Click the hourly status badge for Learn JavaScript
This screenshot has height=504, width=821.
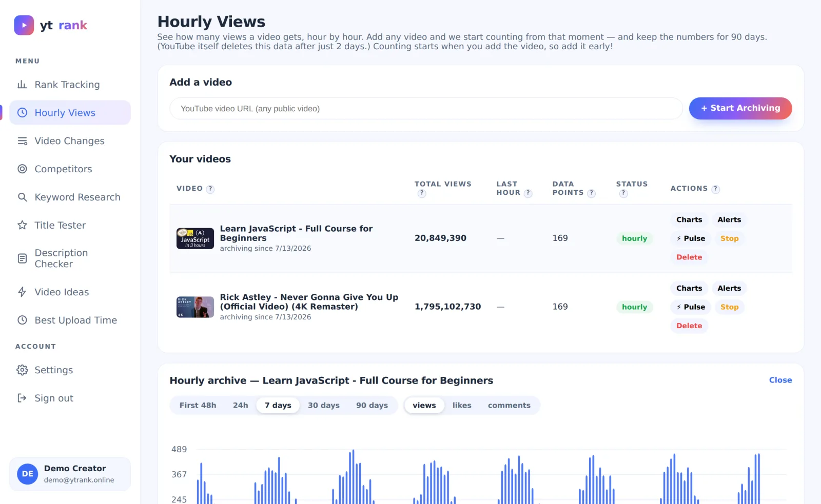tap(635, 238)
